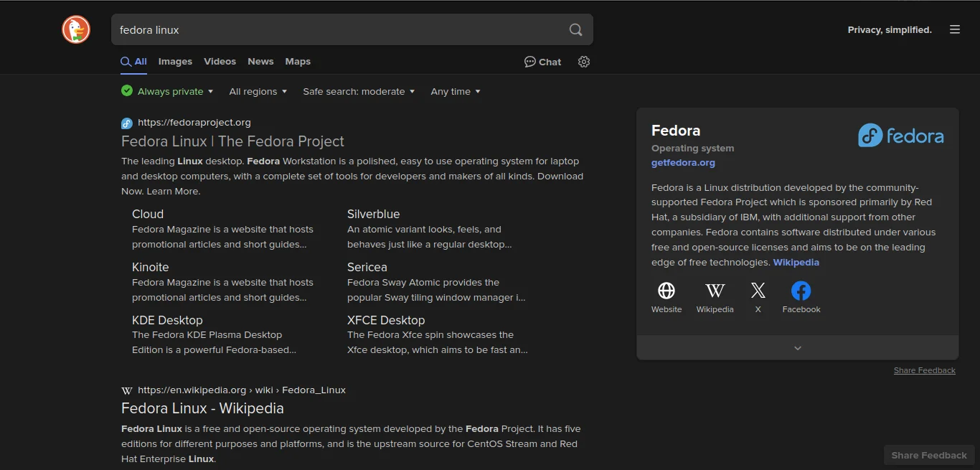This screenshot has width=980, height=470.
Task: Click the Fedora logo in info panel
Action: 901,135
